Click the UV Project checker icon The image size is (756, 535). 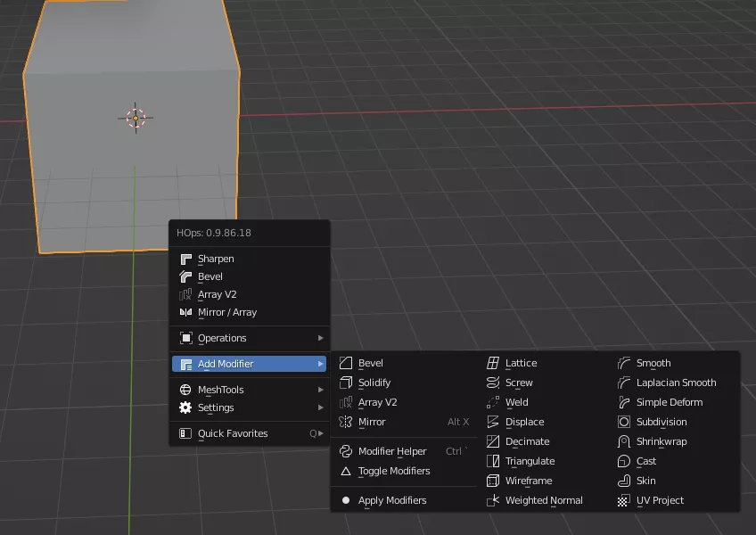(x=624, y=500)
